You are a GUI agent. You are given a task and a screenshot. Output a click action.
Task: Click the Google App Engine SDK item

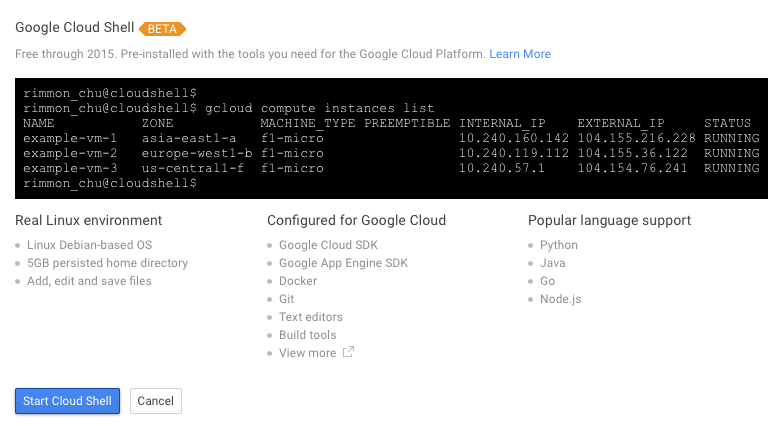tap(343, 263)
